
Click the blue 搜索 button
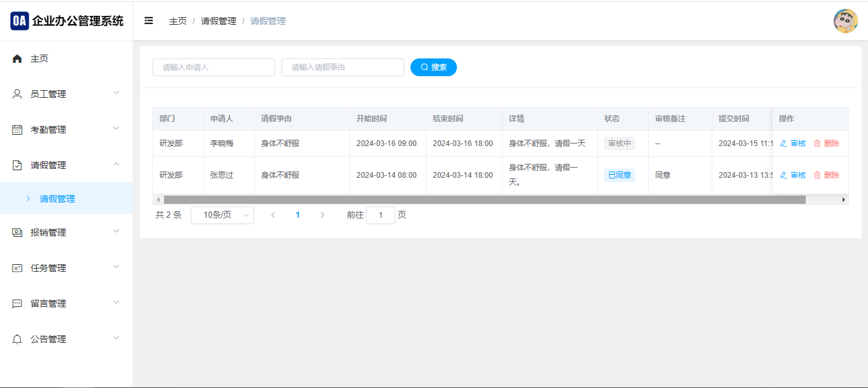pos(433,67)
